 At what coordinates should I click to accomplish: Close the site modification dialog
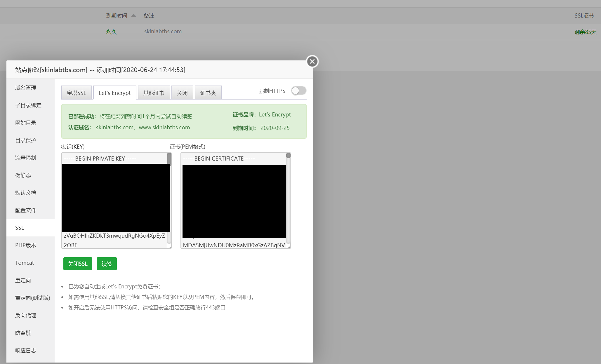coord(312,61)
